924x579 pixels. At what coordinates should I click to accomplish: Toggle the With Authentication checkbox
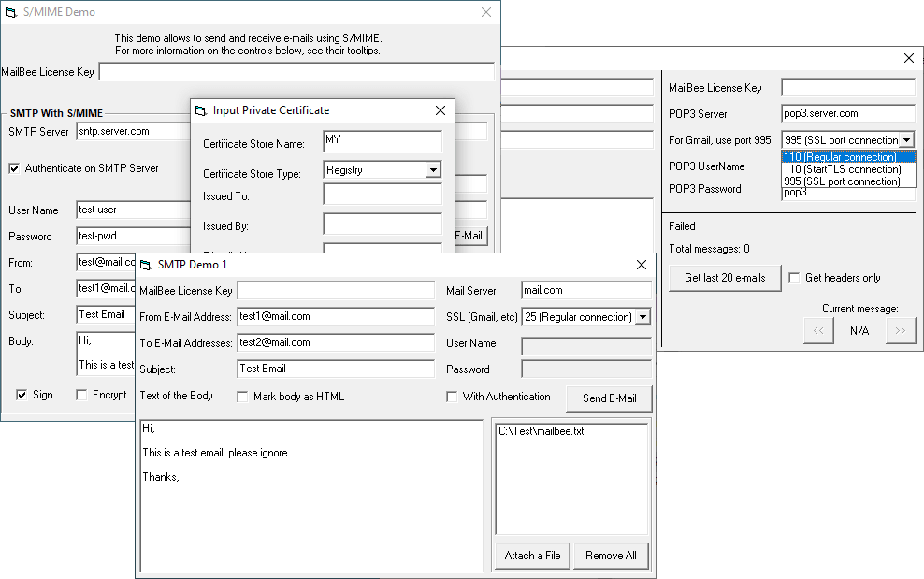click(x=453, y=398)
